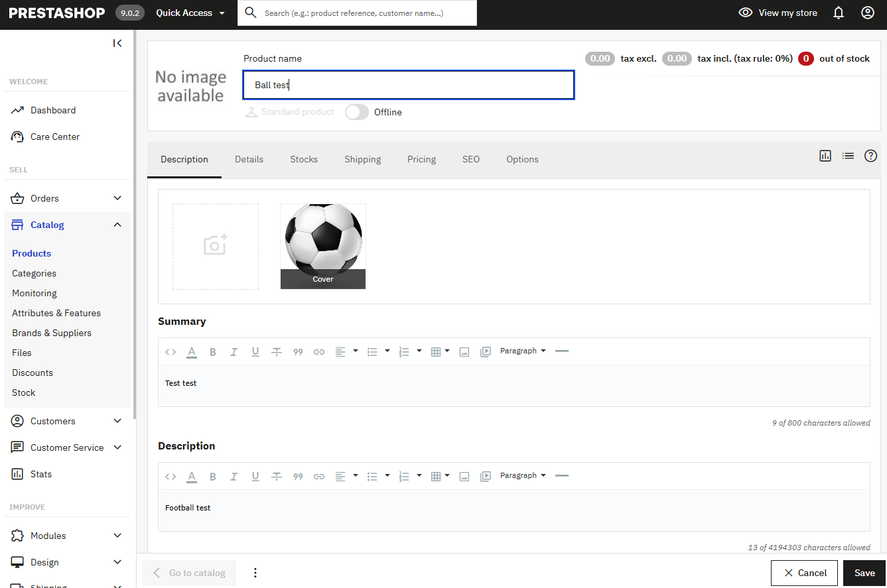Viewport: 887px width, 588px height.
Task: Apply text color in Summary editor
Action: click(192, 352)
